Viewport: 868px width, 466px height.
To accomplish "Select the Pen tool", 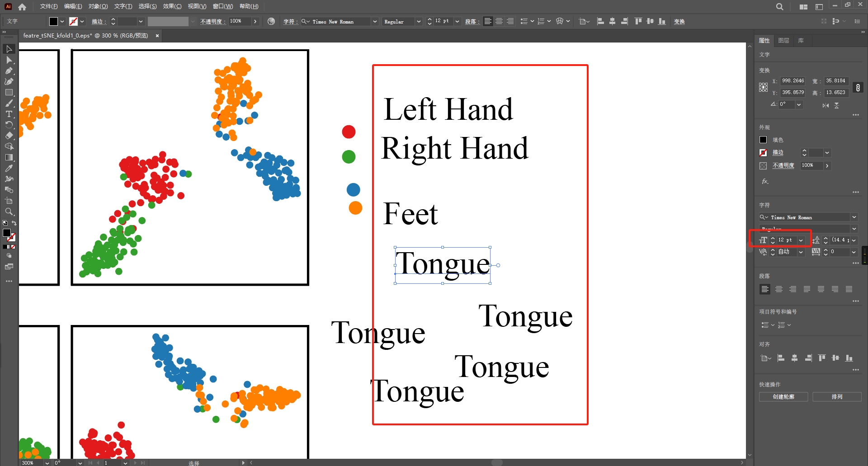I will tap(9, 71).
